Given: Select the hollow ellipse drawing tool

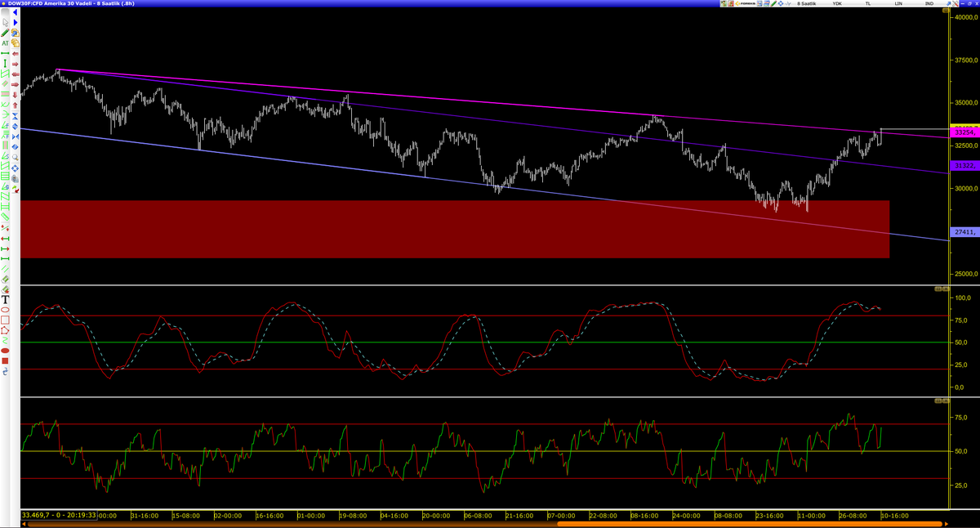Looking at the screenshot, I should point(5,310).
